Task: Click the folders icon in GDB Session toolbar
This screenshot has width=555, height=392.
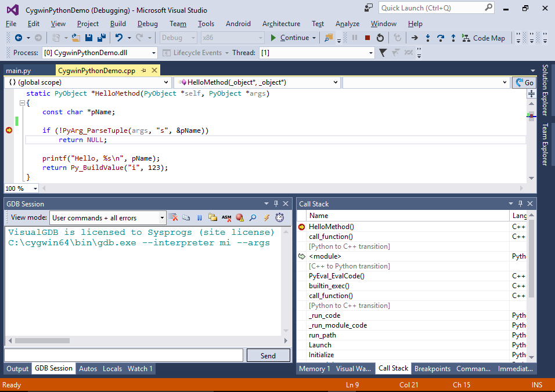Action: point(212,217)
